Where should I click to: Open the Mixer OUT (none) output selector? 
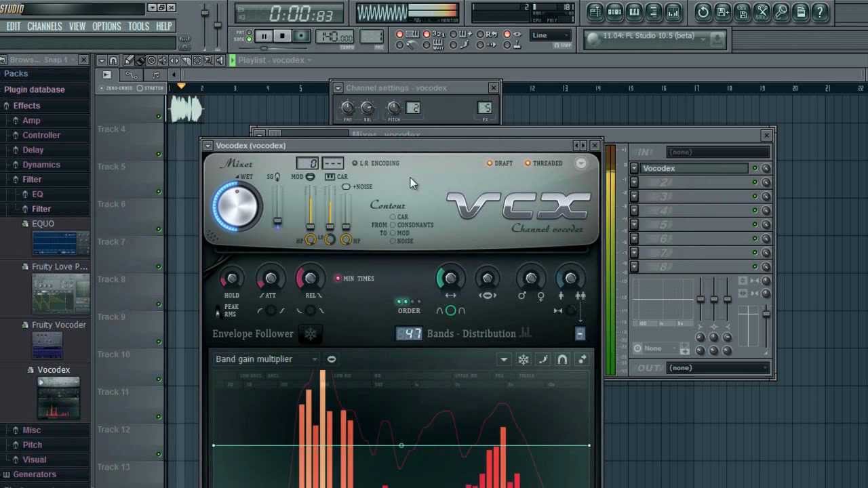(719, 368)
